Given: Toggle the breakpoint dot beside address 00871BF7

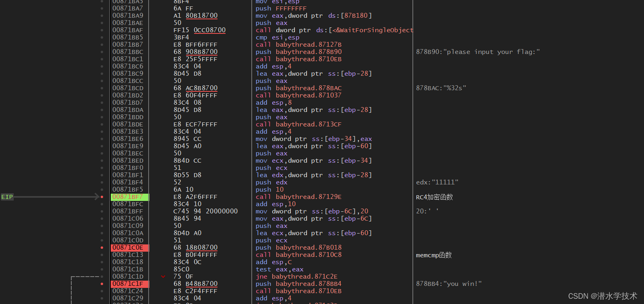Looking at the screenshot, I should pyautogui.click(x=102, y=197).
